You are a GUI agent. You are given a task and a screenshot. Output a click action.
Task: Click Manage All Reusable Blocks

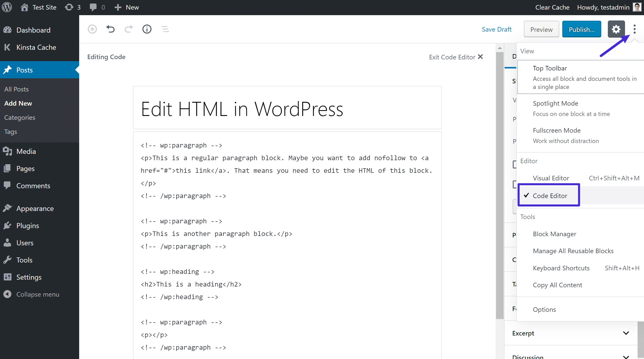click(573, 250)
